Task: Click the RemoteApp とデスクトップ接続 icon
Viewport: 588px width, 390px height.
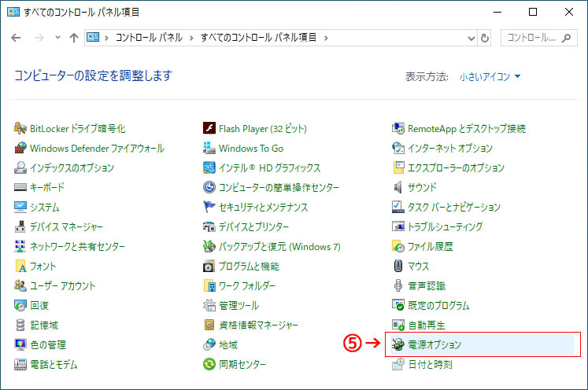Action: click(x=398, y=128)
